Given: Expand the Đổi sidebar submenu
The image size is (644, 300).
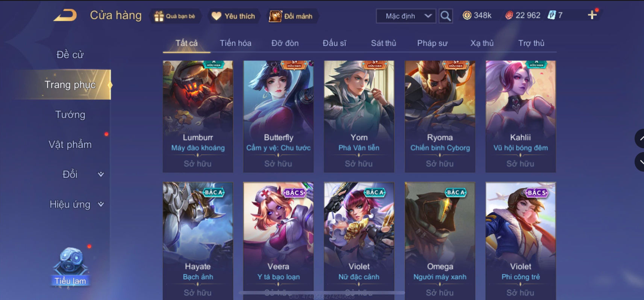Looking at the screenshot, I should (101, 174).
